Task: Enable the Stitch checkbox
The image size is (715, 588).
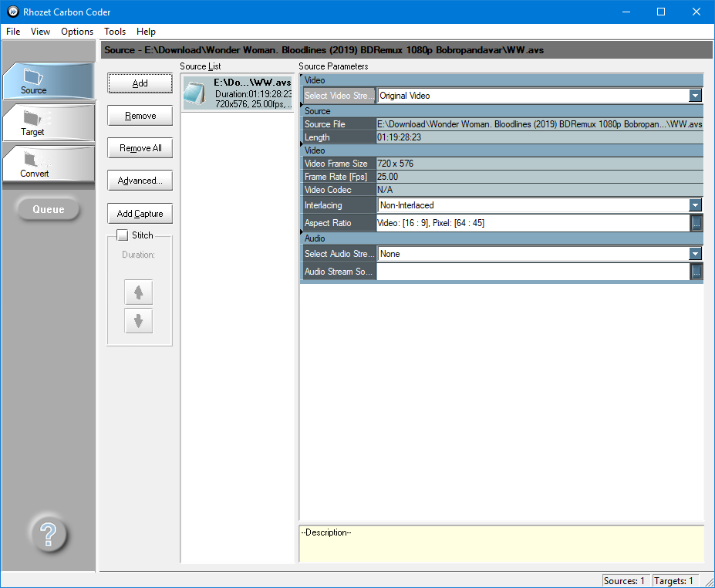Action: 122,235
